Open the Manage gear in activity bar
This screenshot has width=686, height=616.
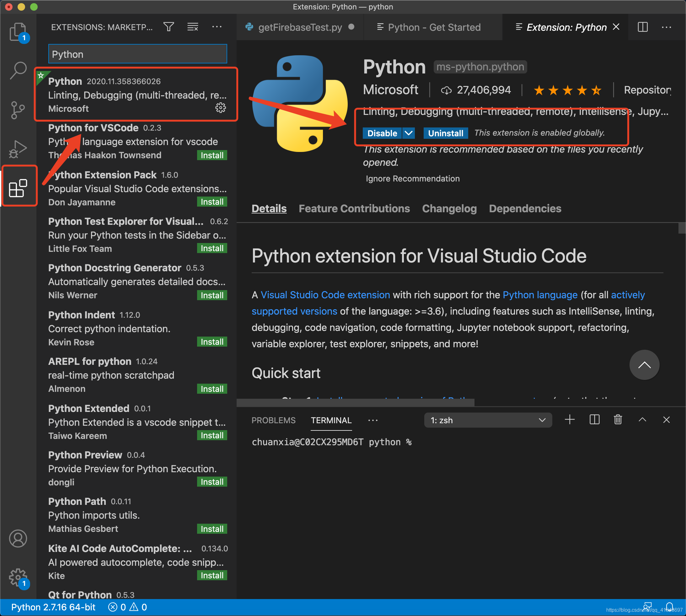18,577
